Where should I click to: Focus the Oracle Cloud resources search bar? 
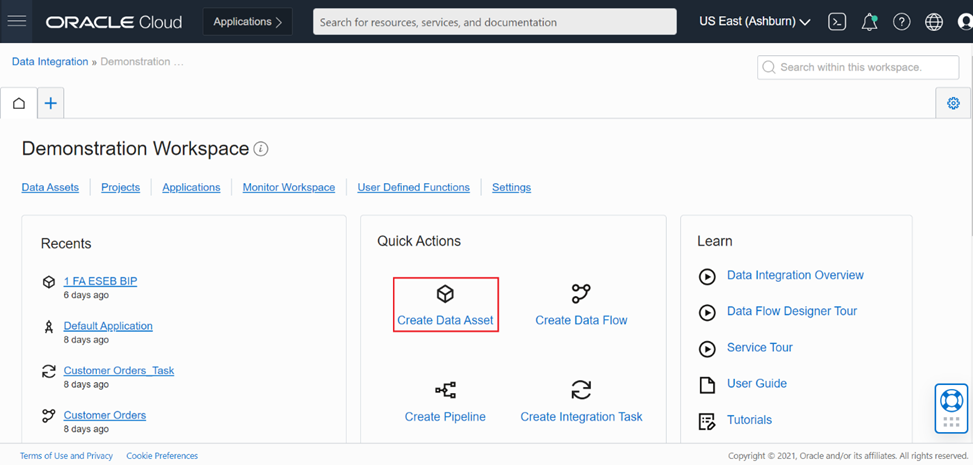pyautogui.click(x=494, y=22)
